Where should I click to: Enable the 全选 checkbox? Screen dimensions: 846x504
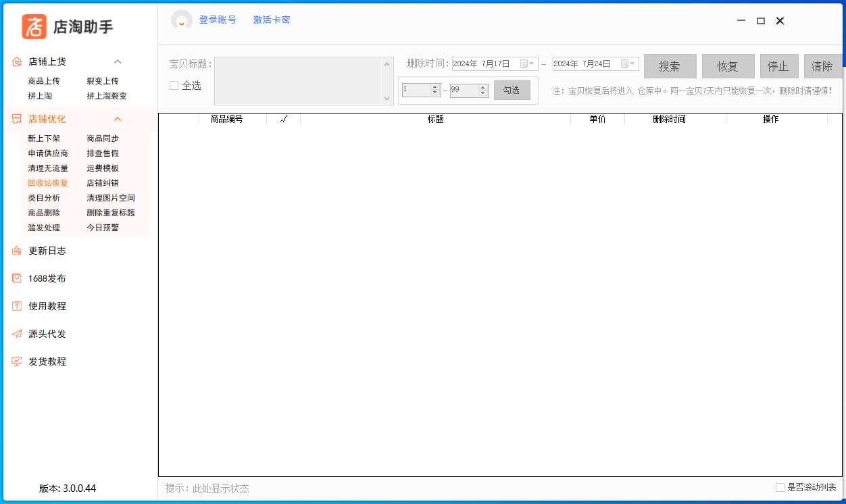[x=173, y=86]
